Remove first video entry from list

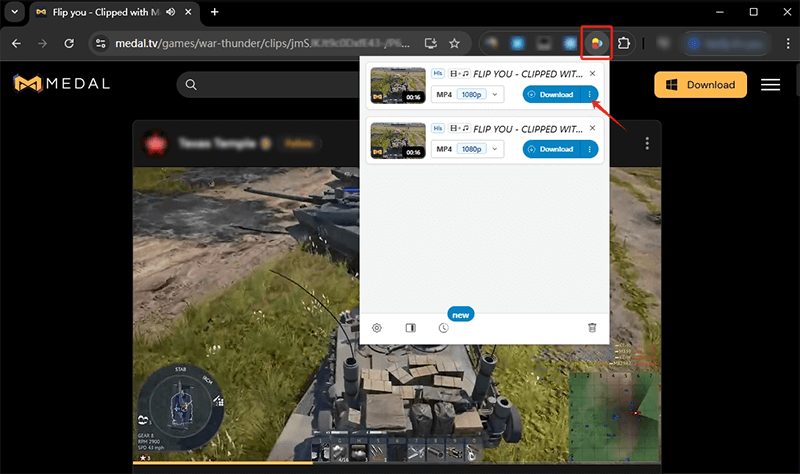592,73
